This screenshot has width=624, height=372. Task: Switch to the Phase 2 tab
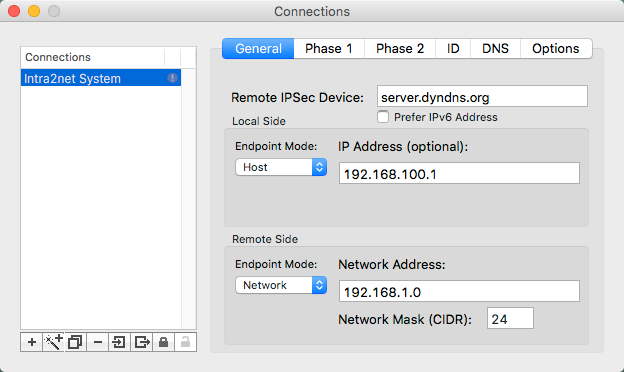[400, 49]
